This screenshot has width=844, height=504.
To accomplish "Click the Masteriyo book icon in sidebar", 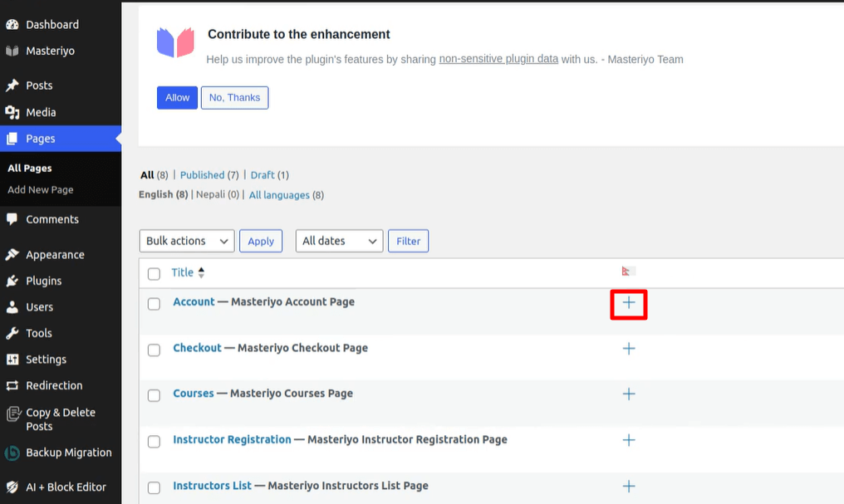I will pos(12,51).
